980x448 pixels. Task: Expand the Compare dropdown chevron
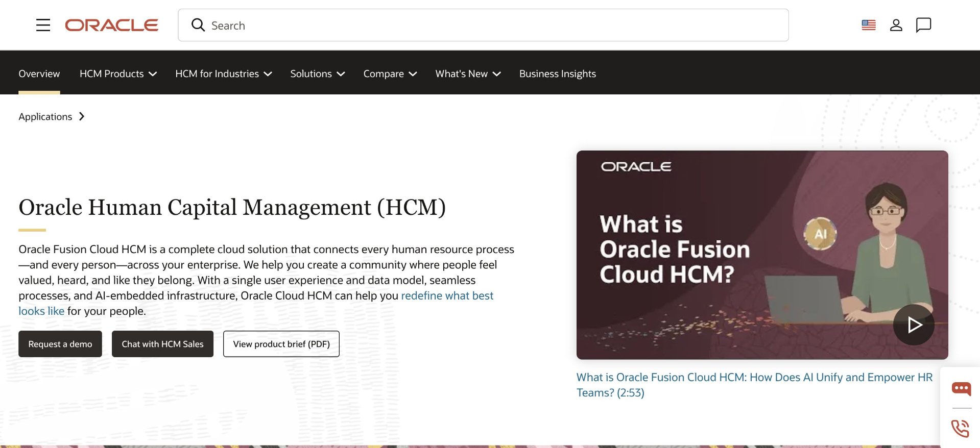[x=413, y=74]
